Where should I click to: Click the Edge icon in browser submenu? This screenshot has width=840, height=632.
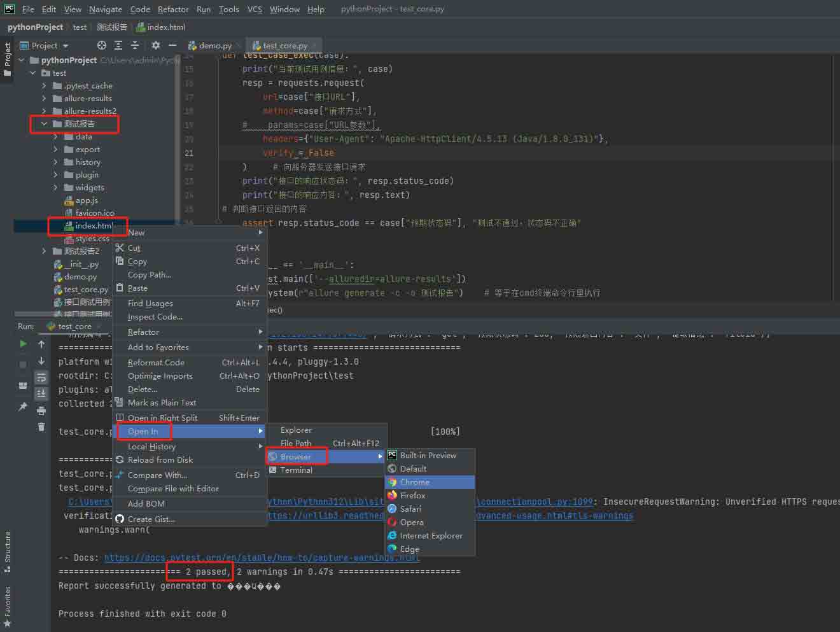pos(393,549)
